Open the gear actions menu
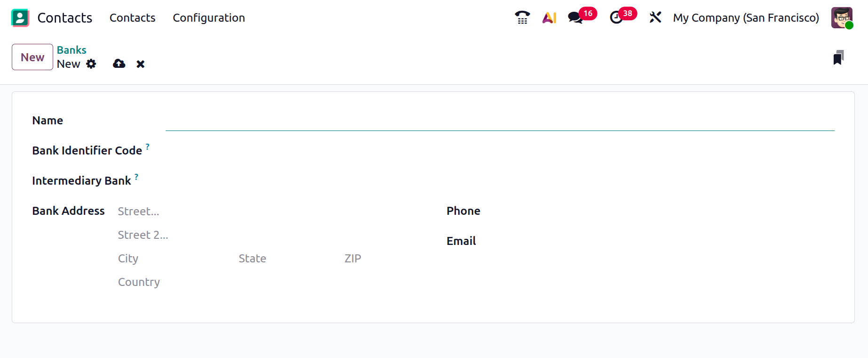The height and width of the screenshot is (358, 868). [x=91, y=64]
